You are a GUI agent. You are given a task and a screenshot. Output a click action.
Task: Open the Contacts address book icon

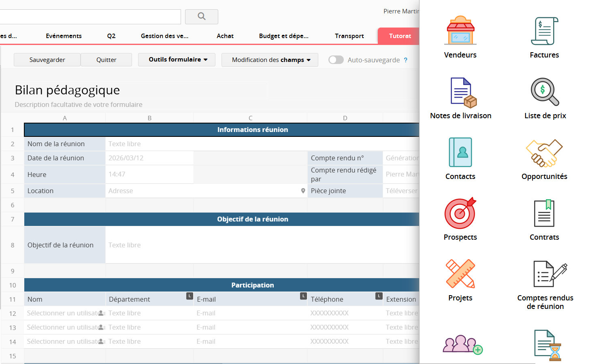460,152
